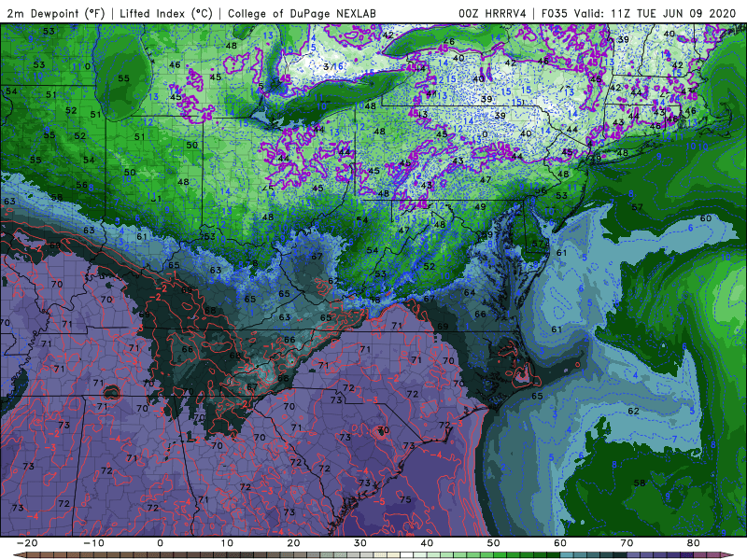Click the 64 dewpoint value on the map

click(470, 292)
